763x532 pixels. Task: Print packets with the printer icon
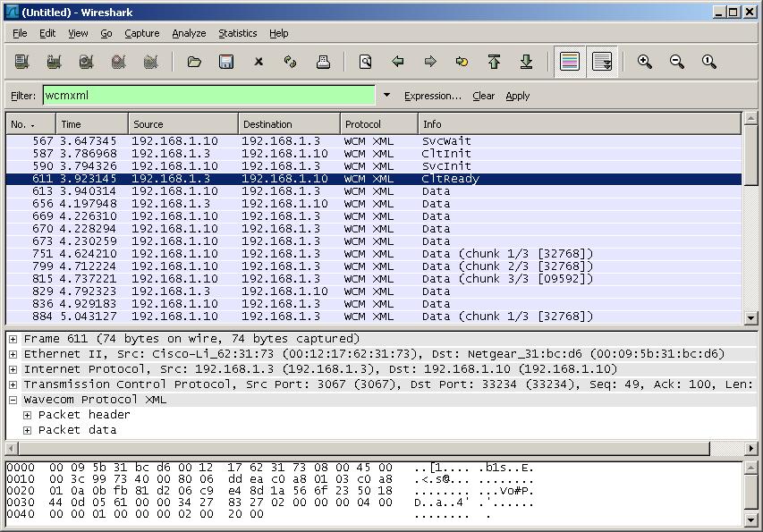(x=323, y=62)
